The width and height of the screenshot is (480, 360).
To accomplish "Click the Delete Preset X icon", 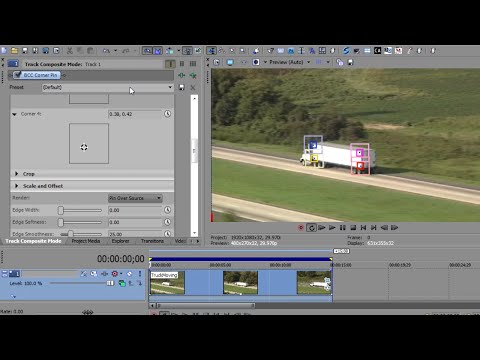I will [x=193, y=87].
